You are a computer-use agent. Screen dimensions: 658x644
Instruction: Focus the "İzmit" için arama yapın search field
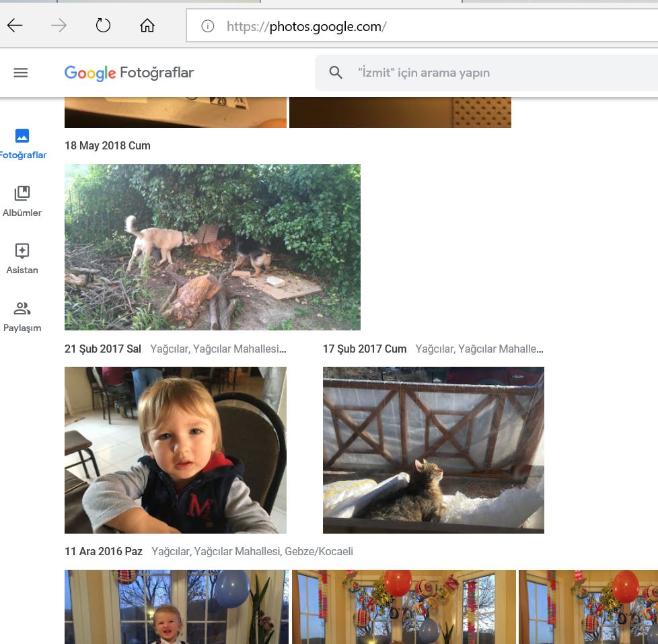tap(487, 73)
